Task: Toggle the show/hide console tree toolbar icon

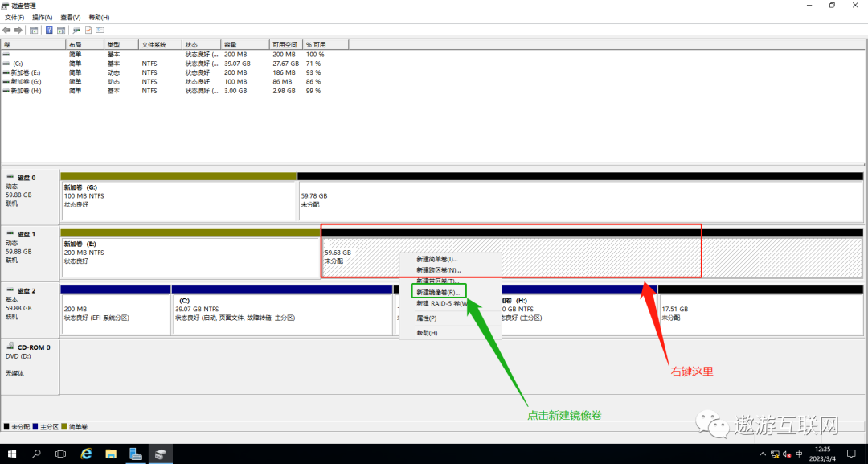Action: tap(34, 30)
